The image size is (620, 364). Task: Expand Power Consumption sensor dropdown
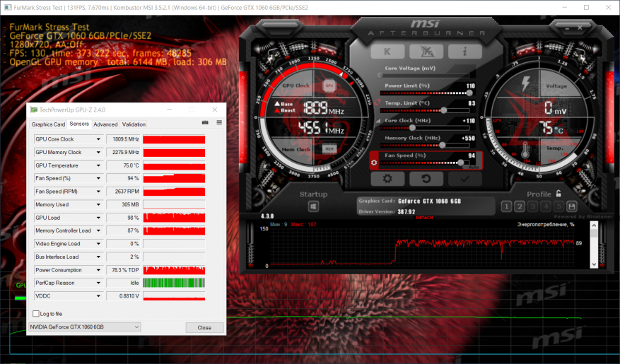click(x=98, y=269)
